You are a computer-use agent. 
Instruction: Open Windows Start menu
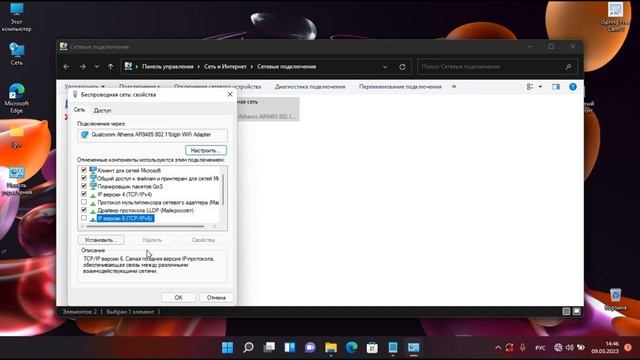point(227,347)
